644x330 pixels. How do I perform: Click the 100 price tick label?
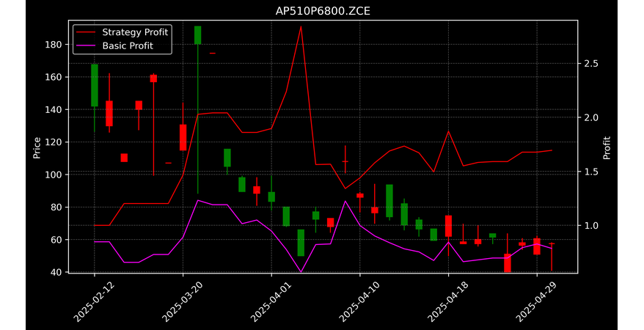[x=54, y=175]
